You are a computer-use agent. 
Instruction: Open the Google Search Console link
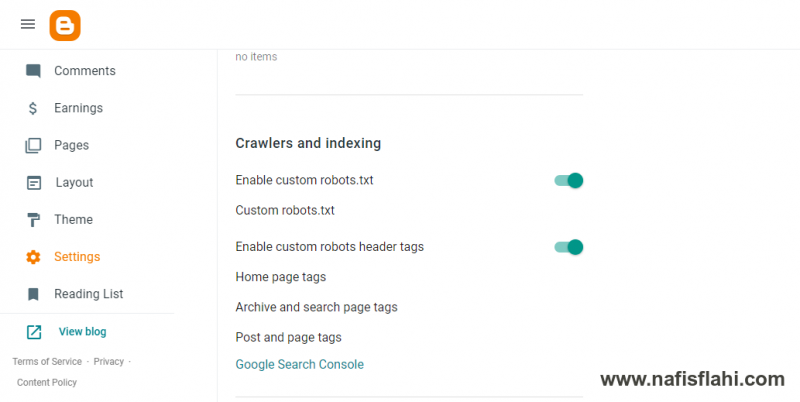pyautogui.click(x=299, y=364)
